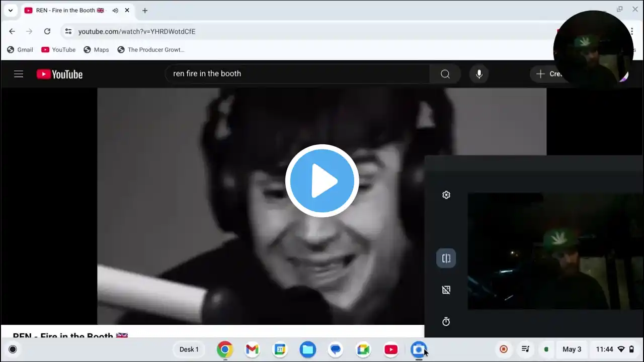Close the REN Fire in the Booth tab
Image resolution: width=644 pixels, height=362 pixels.
pyautogui.click(x=127, y=10)
